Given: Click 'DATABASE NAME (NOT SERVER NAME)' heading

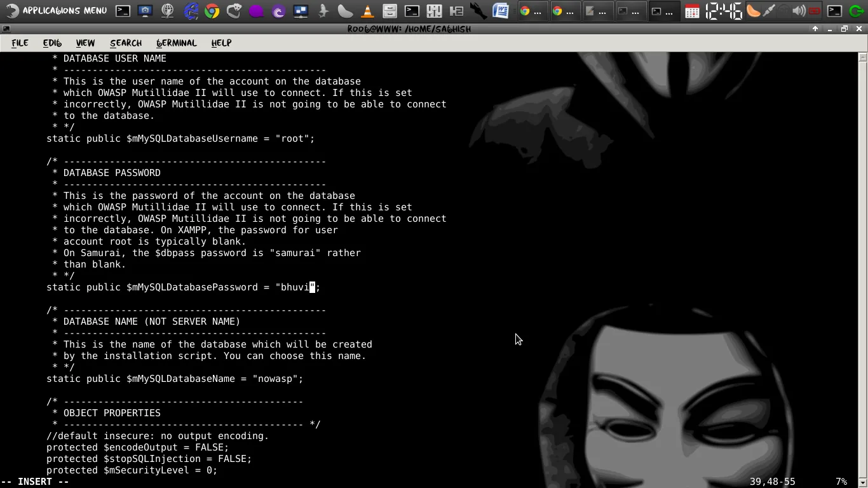Looking at the screenshot, I should (152, 322).
